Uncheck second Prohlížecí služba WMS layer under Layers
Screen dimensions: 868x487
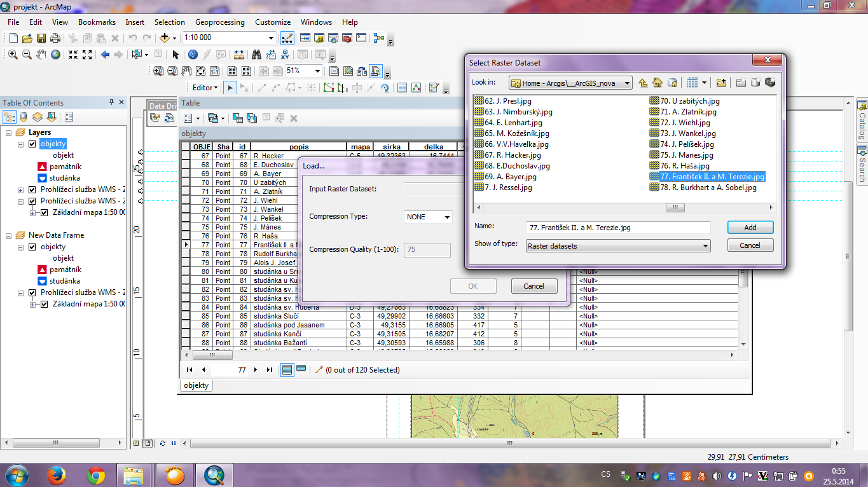point(32,201)
